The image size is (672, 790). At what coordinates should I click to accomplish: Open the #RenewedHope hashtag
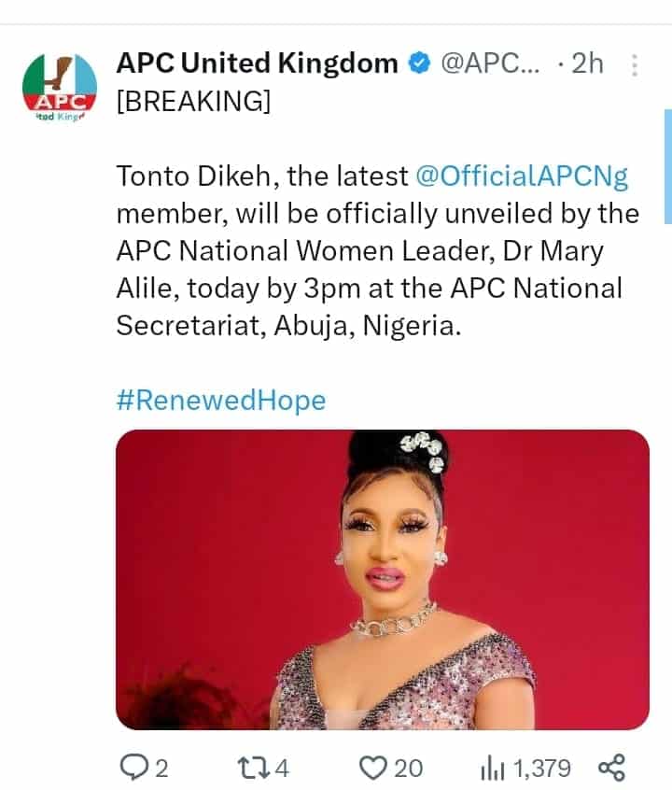(x=221, y=400)
